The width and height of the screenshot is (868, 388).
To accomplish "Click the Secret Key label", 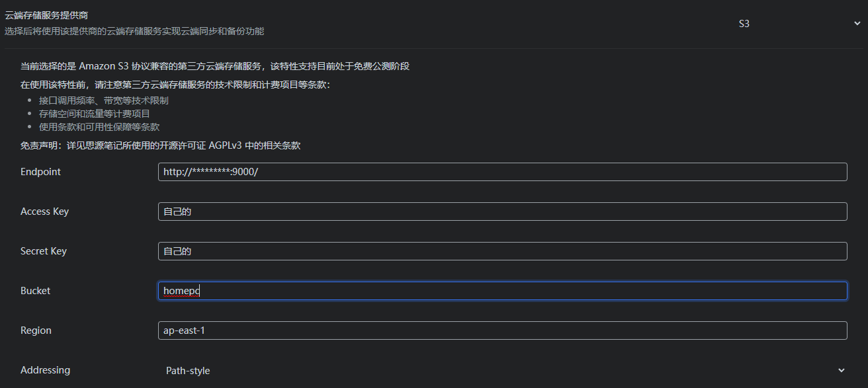I will [44, 251].
